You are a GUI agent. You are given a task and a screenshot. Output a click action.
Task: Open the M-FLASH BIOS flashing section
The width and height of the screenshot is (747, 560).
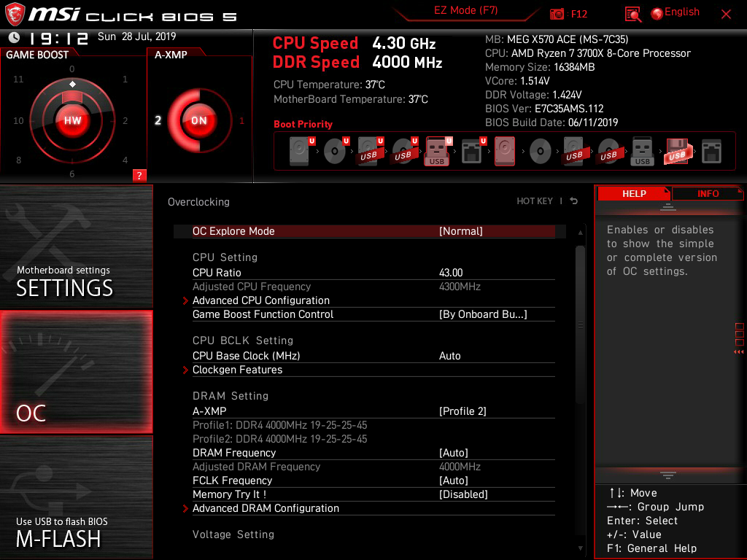[76, 497]
